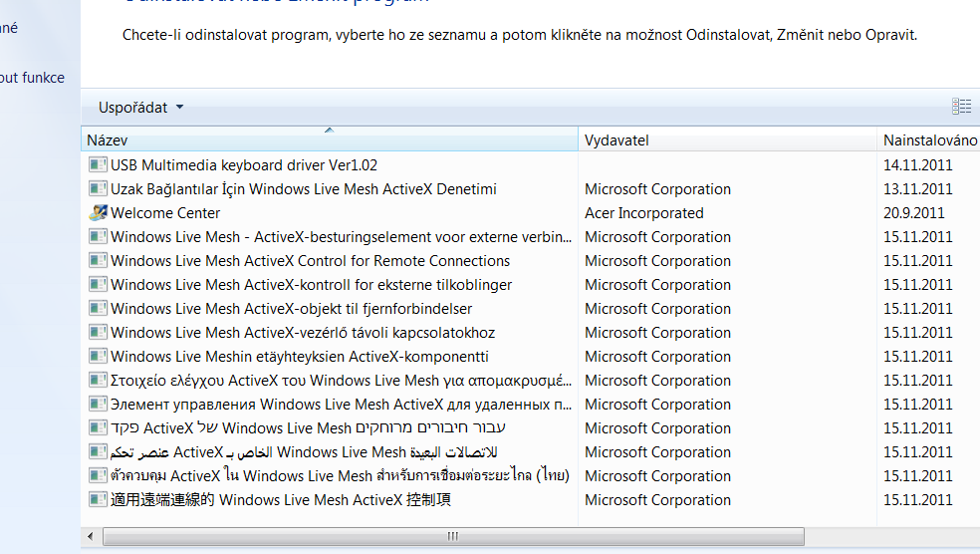Click install date 14.11.2011
980x554 pixels.
point(917,165)
